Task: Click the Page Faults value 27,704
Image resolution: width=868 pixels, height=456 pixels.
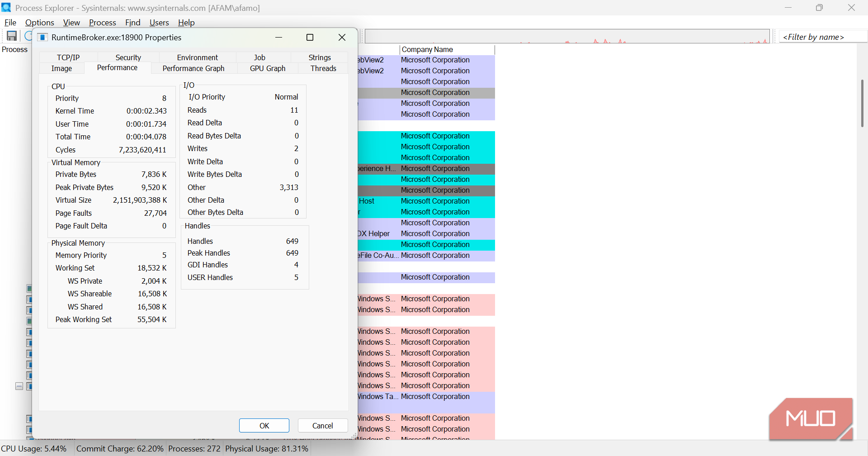Action: [155, 213]
